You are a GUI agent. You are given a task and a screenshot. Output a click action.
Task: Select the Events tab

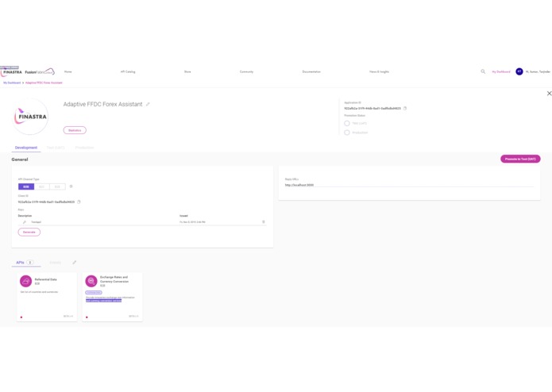56,263
